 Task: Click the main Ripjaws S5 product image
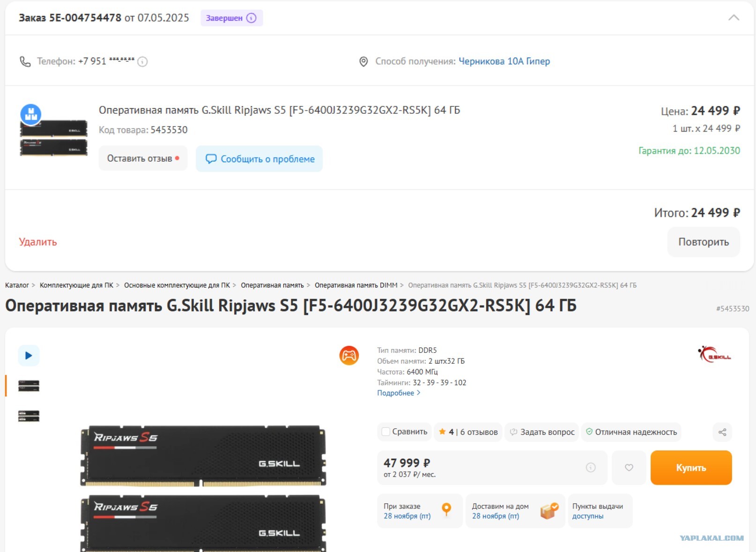pyautogui.click(x=203, y=487)
